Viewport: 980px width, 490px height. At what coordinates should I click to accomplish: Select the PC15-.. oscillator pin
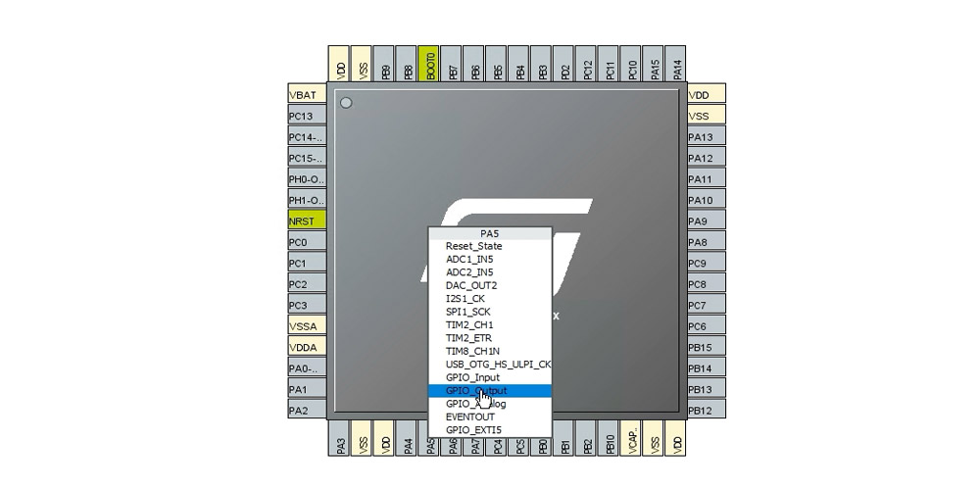point(307,158)
